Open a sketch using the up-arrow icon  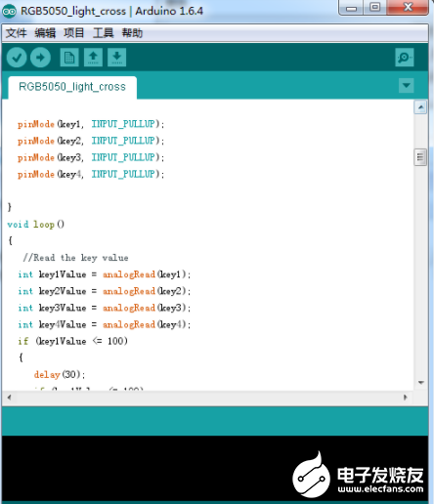(93, 58)
